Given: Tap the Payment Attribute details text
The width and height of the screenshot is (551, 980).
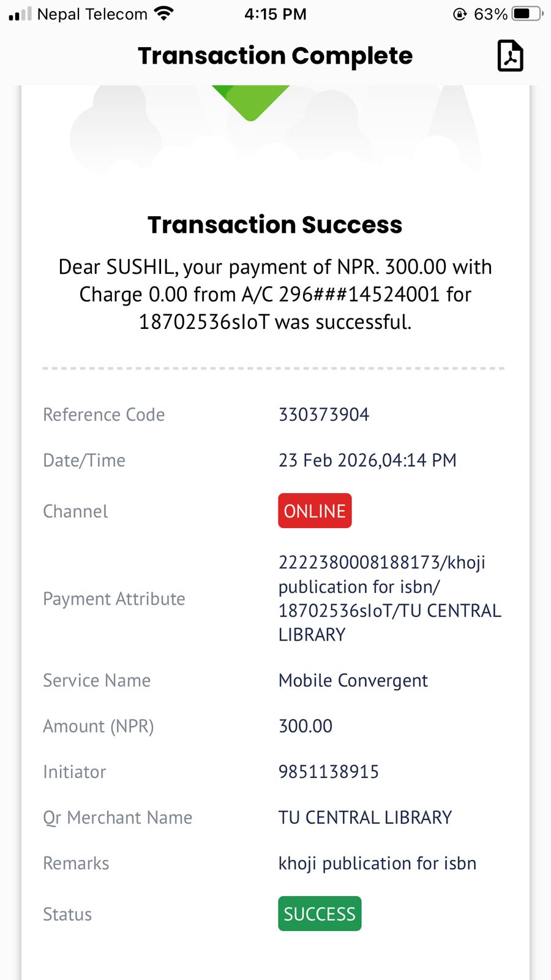Looking at the screenshot, I should tap(389, 598).
